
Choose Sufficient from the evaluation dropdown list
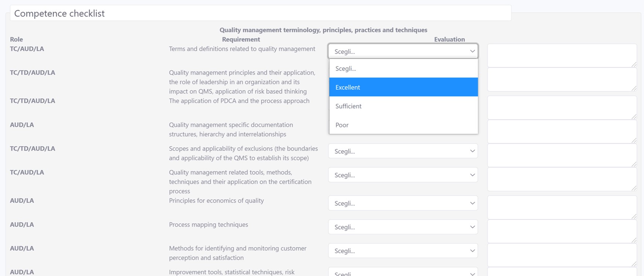403,106
